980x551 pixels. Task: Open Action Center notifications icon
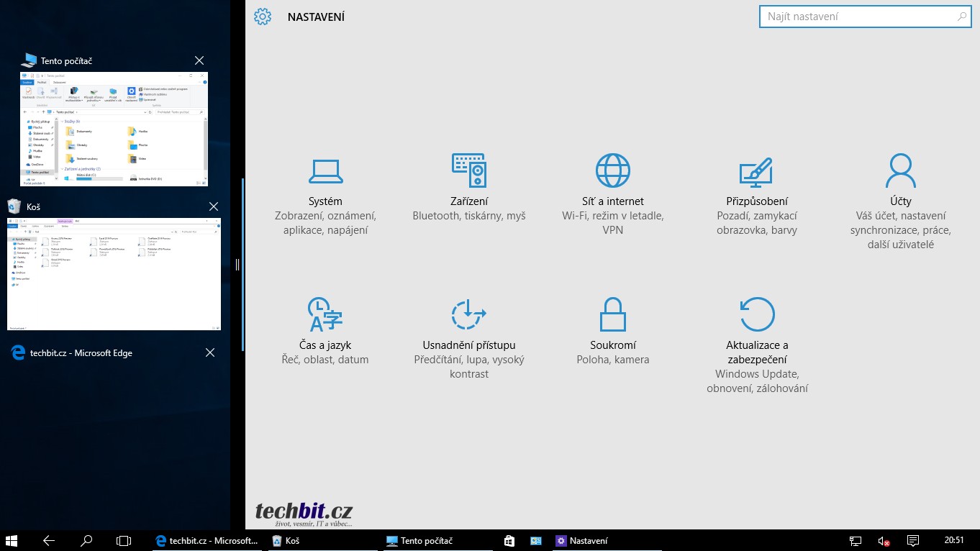pyautogui.click(x=912, y=540)
